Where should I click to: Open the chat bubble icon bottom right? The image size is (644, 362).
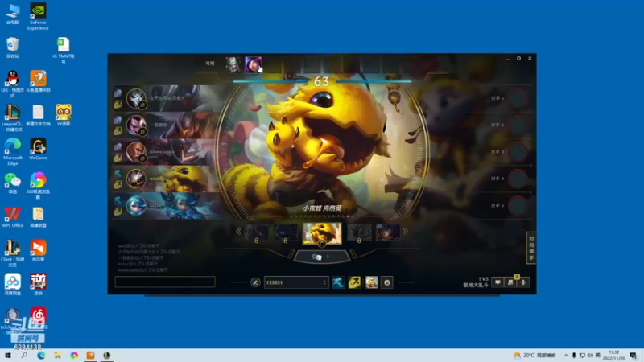(x=497, y=282)
